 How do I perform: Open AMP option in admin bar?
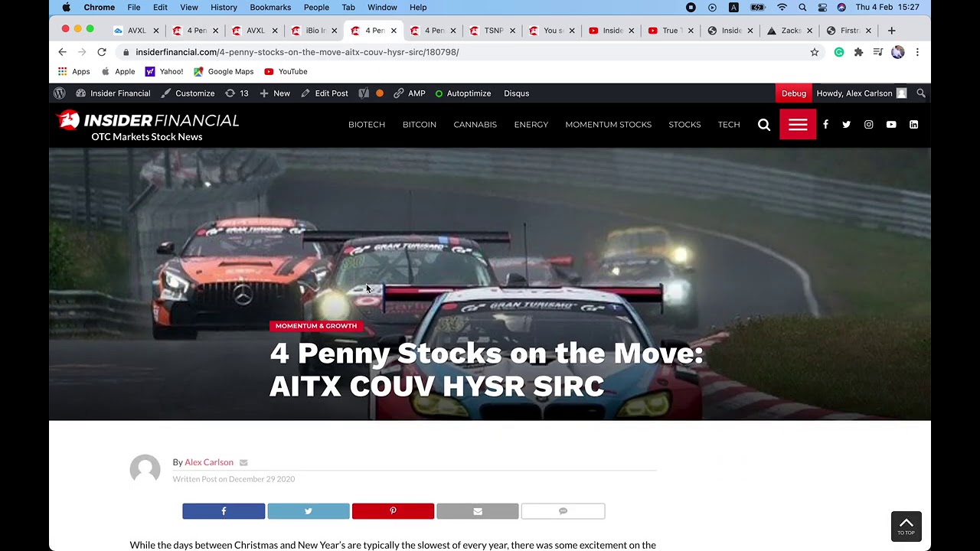410,93
